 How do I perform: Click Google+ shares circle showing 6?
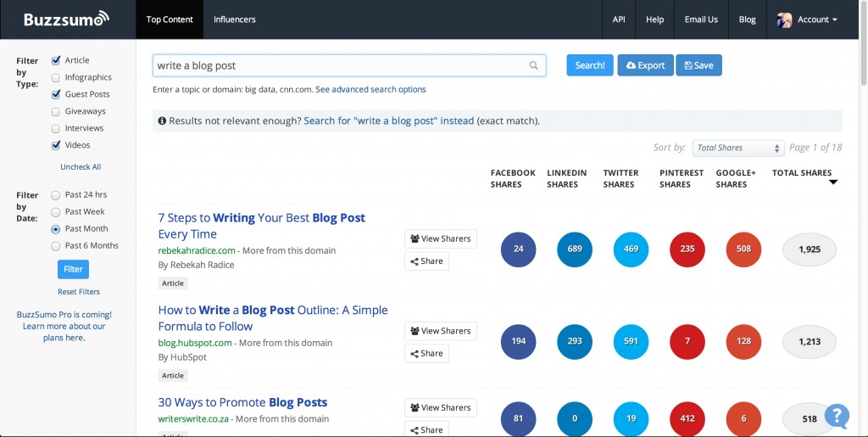[743, 418]
